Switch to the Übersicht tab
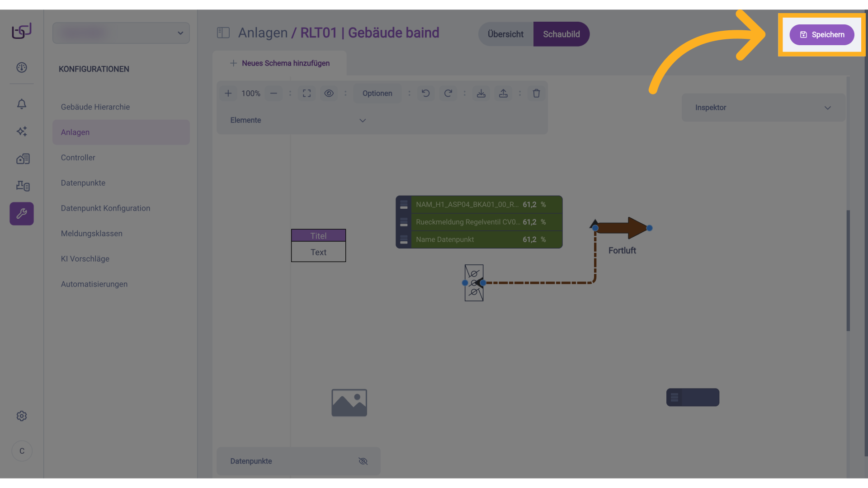 tap(505, 34)
